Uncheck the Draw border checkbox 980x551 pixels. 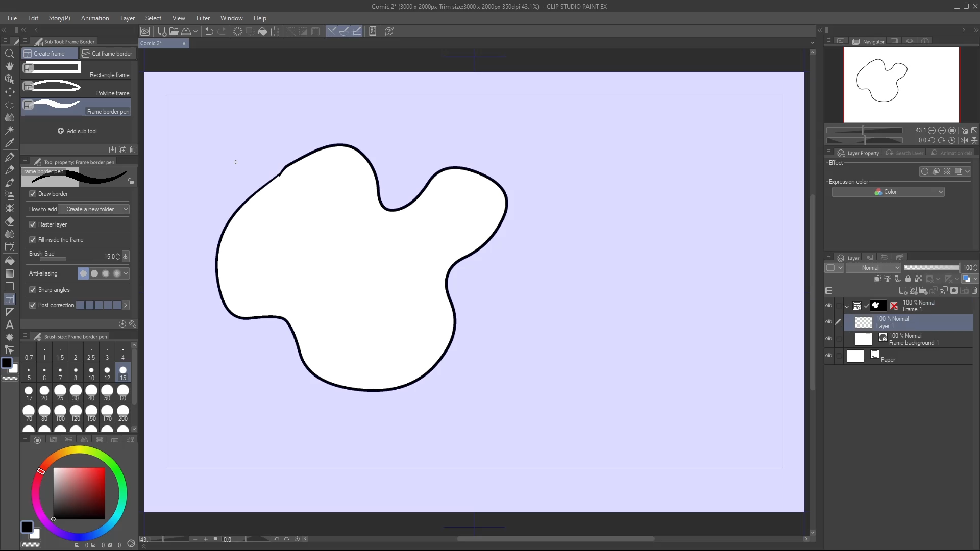(33, 194)
